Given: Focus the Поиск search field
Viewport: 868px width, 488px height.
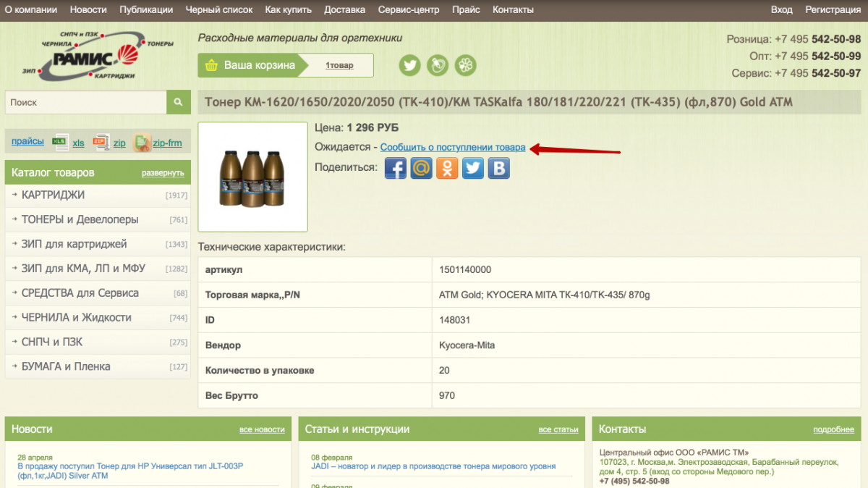Looking at the screenshot, I should coord(86,102).
